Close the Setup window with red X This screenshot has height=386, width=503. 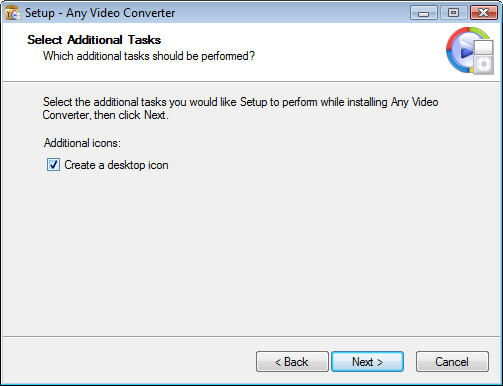(484, 13)
